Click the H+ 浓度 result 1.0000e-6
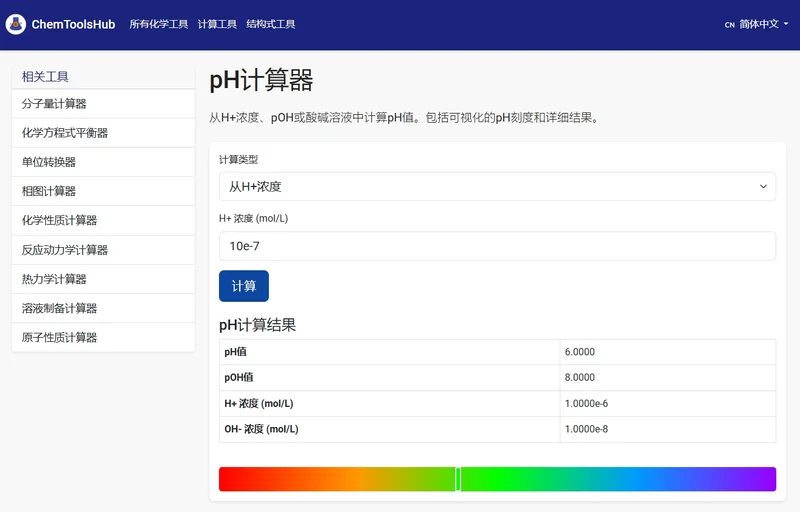Viewport: 800px width, 512px height. point(586,403)
